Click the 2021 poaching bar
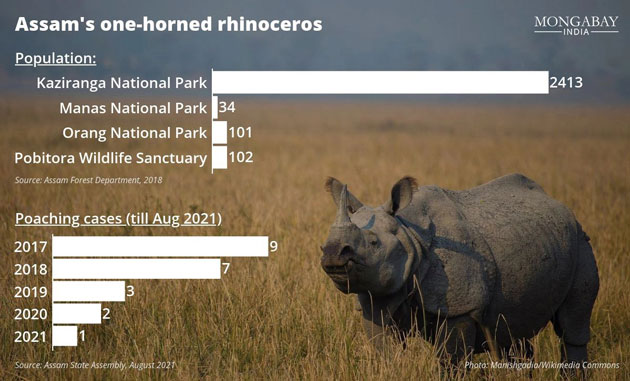This screenshot has width=630, height=381. (65, 336)
